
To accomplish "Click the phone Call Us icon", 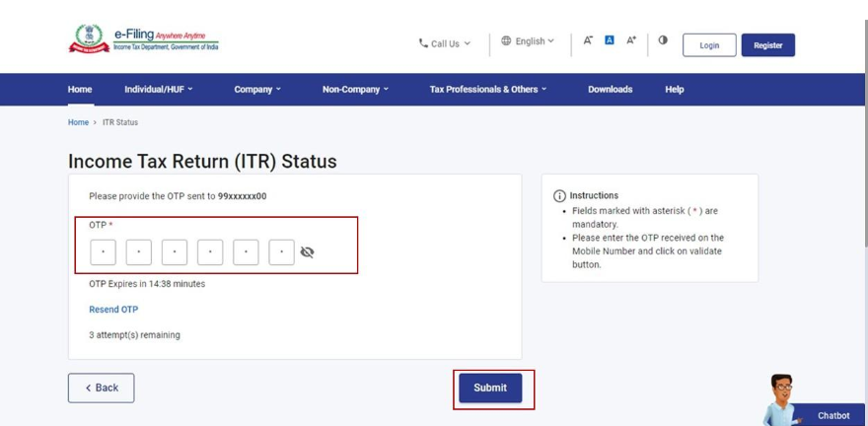I will coord(423,43).
